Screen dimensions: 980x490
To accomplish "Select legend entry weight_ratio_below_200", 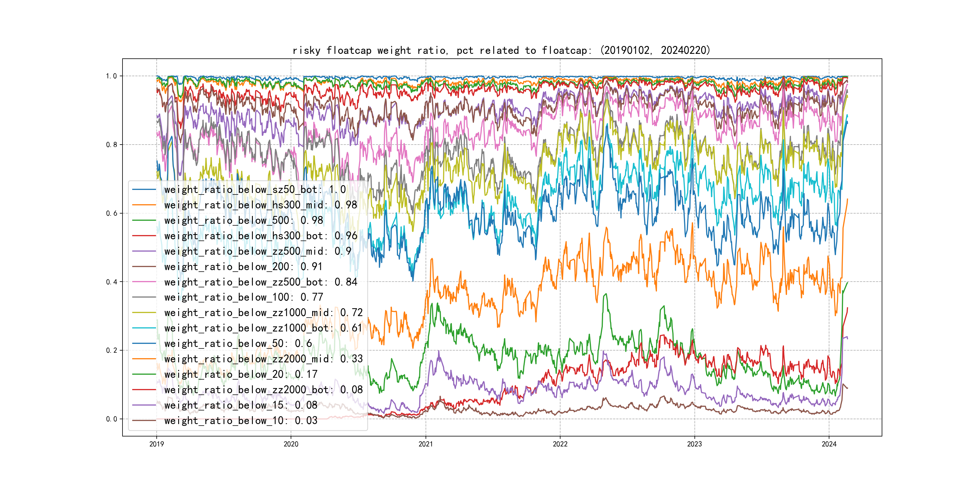I will coord(243,267).
